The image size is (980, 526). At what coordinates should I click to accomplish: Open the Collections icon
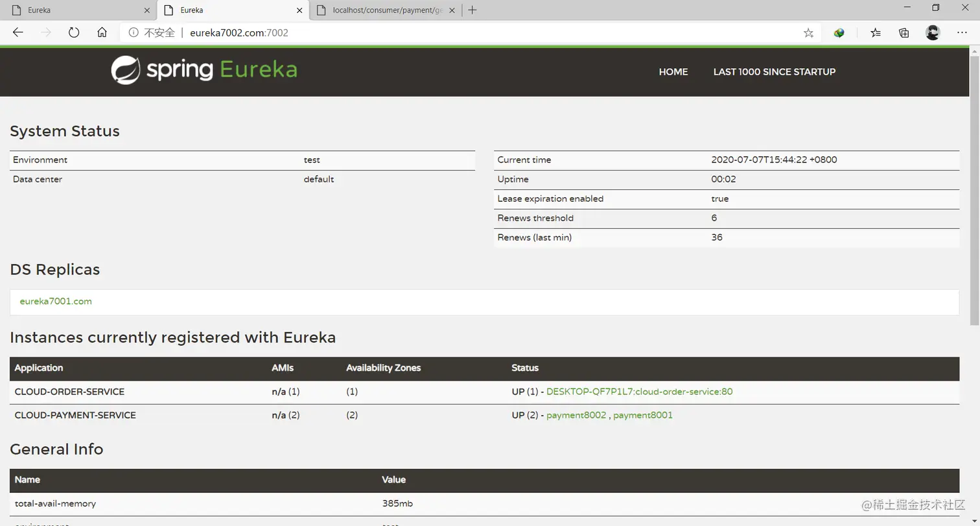click(x=904, y=32)
